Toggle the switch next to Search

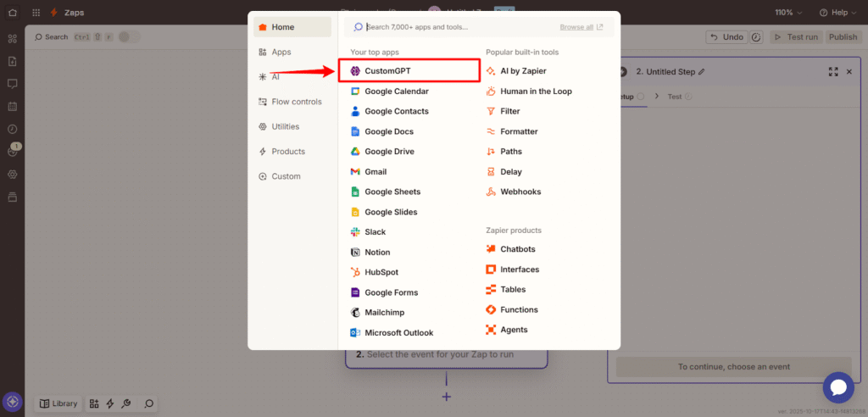click(x=130, y=37)
